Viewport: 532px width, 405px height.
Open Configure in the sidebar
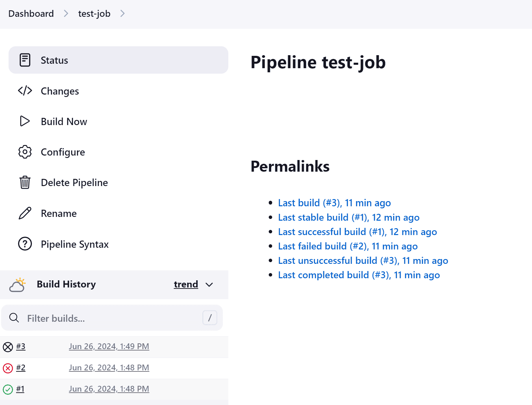(118, 152)
